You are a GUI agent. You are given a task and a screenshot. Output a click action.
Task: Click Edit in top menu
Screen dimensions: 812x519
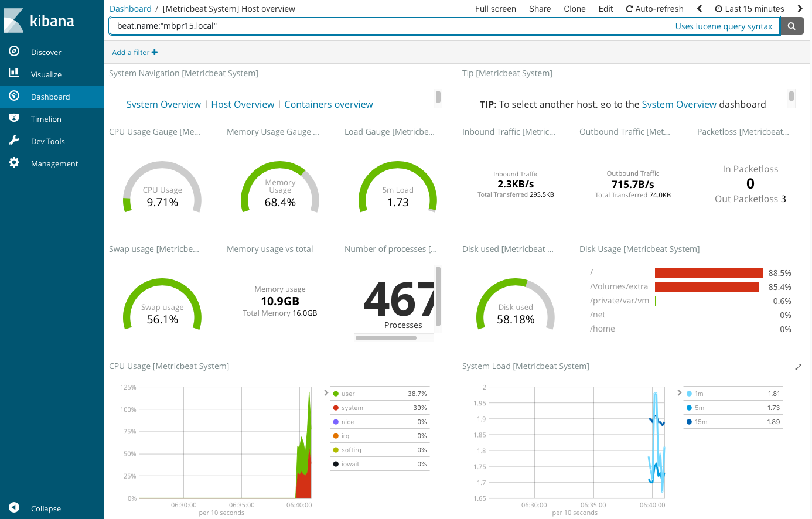pyautogui.click(x=606, y=9)
